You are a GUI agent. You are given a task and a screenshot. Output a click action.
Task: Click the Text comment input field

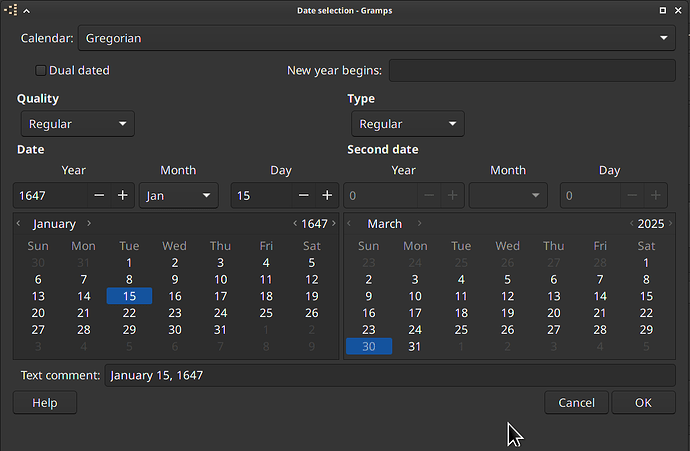pyautogui.click(x=390, y=375)
